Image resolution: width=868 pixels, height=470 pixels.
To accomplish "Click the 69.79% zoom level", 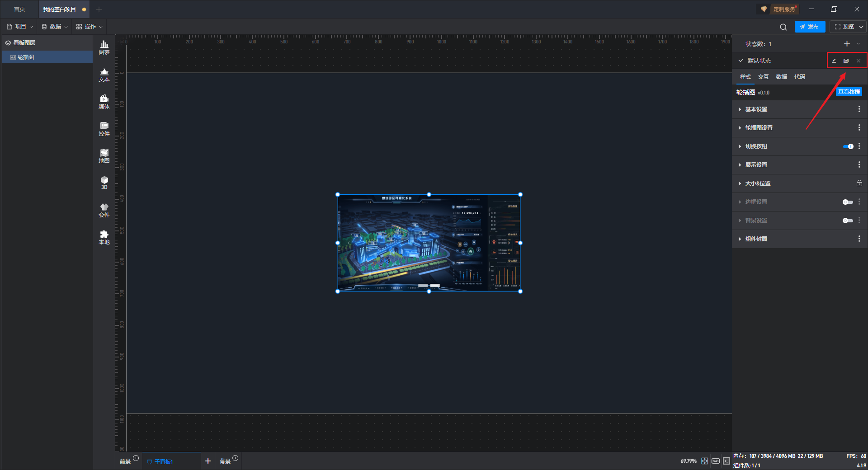I will (x=689, y=461).
